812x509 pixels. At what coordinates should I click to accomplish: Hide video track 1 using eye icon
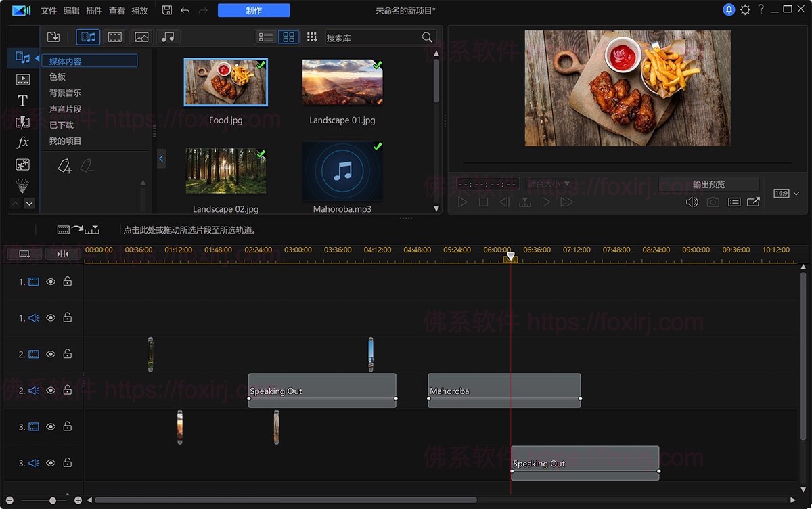[51, 282]
